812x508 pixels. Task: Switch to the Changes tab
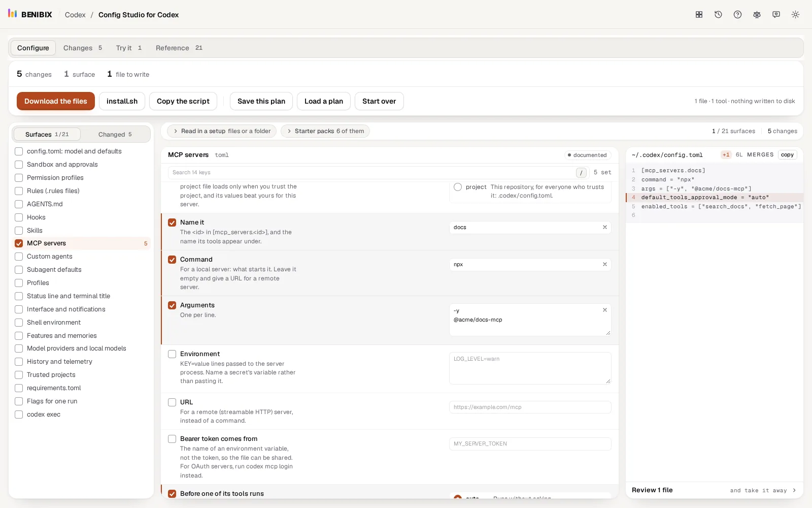(x=83, y=48)
